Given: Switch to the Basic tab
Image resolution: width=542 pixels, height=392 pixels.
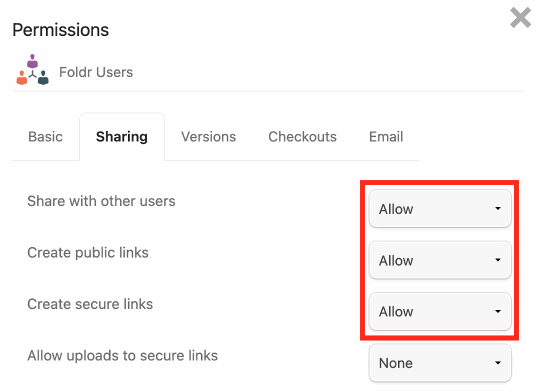Looking at the screenshot, I should [46, 137].
